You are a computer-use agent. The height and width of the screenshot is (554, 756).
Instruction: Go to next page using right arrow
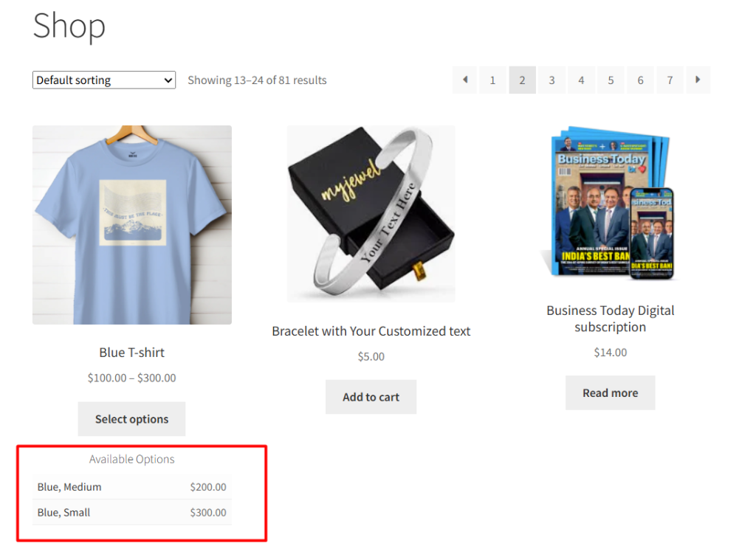[698, 80]
